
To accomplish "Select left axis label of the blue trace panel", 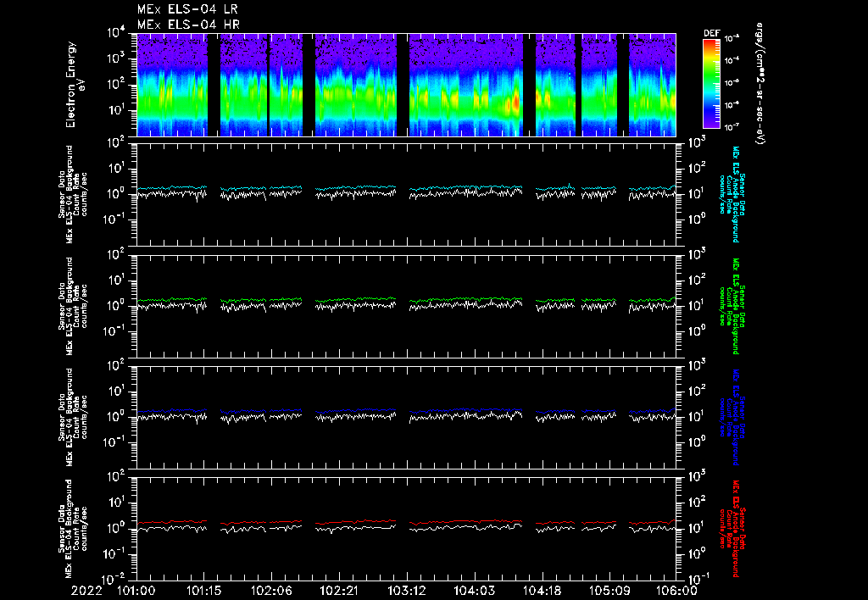I will tap(73, 417).
